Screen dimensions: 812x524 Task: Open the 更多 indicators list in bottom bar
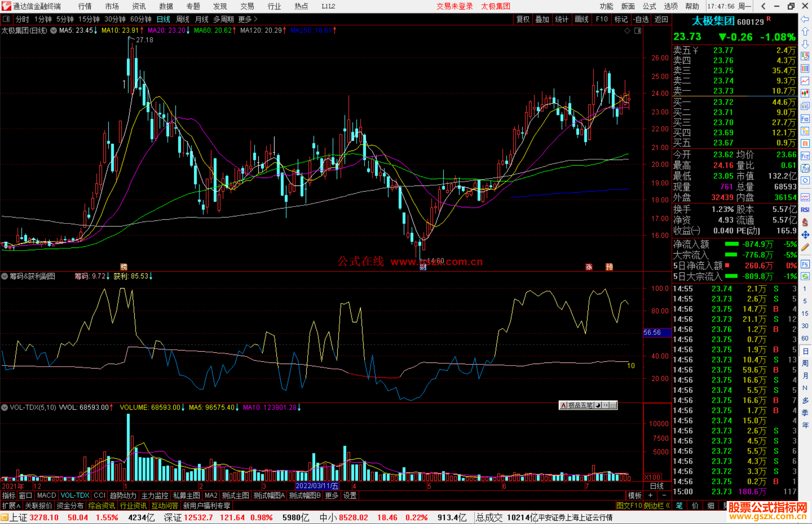(332, 495)
